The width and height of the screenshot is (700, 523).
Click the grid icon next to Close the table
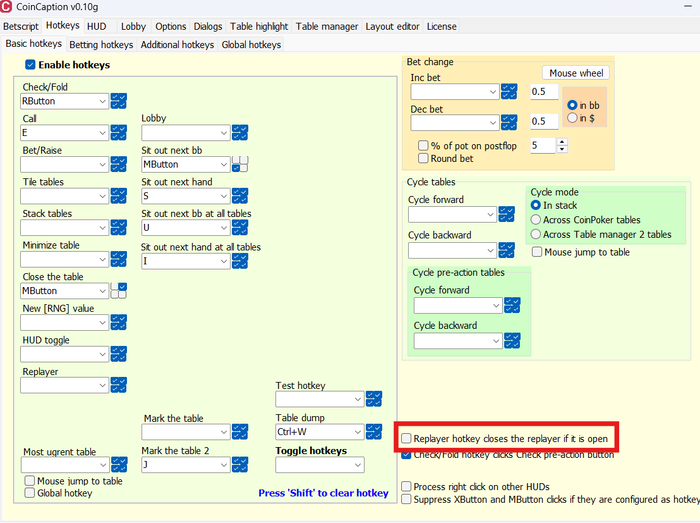point(119,290)
